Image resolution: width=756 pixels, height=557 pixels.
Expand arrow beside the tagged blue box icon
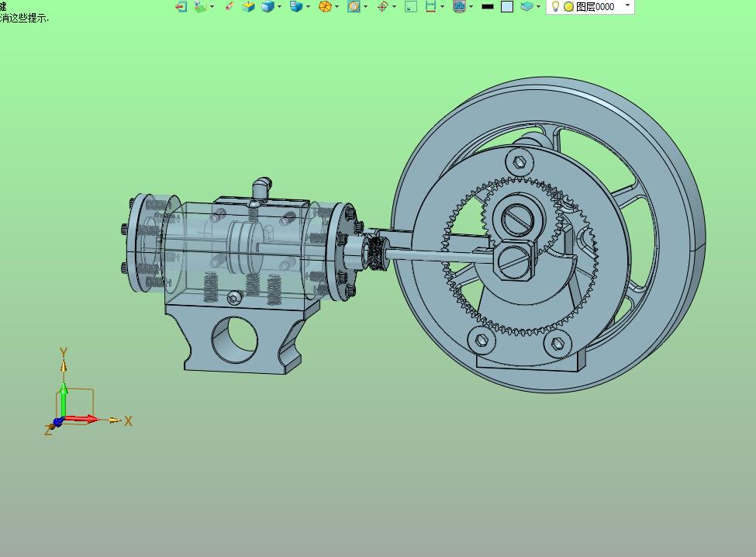pyautogui.click(x=308, y=7)
